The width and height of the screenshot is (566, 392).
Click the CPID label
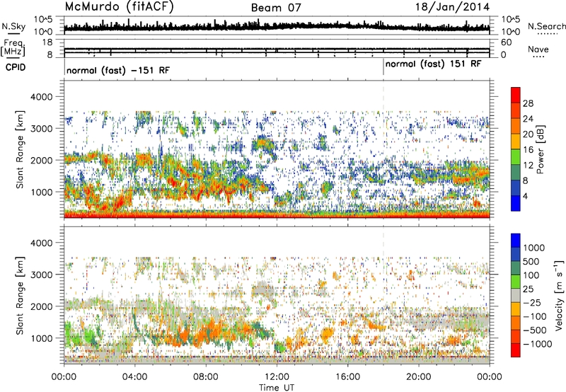click(16, 67)
